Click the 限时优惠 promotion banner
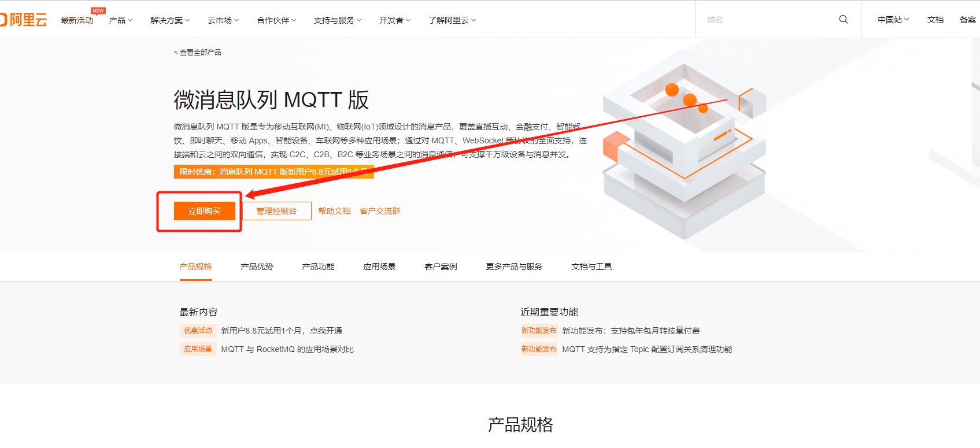 click(x=274, y=172)
